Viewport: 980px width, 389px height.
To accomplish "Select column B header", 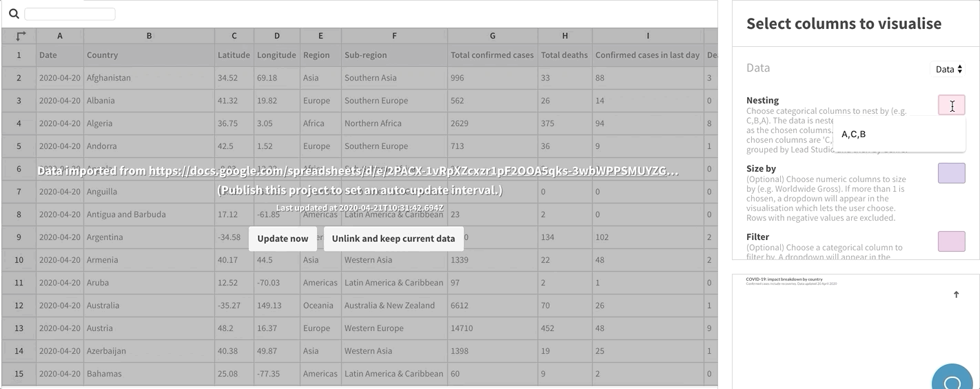I will [150, 36].
